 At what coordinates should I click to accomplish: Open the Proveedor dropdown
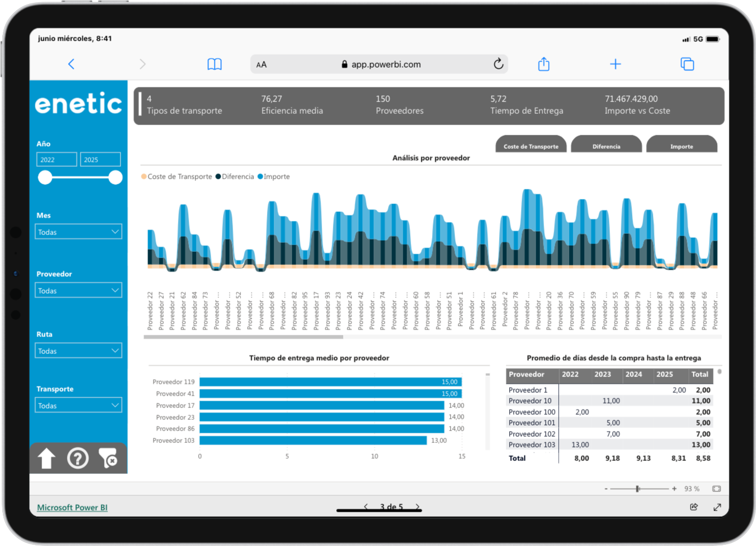click(78, 290)
